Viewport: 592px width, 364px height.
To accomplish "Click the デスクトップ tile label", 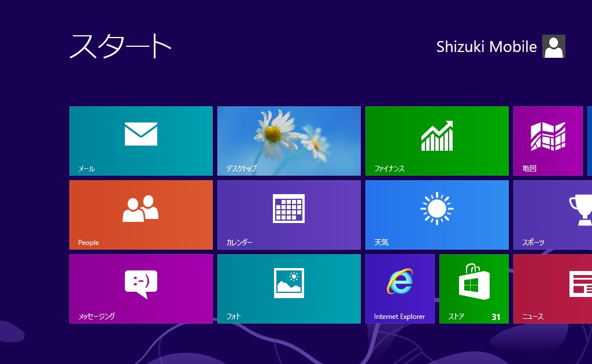I will (241, 168).
